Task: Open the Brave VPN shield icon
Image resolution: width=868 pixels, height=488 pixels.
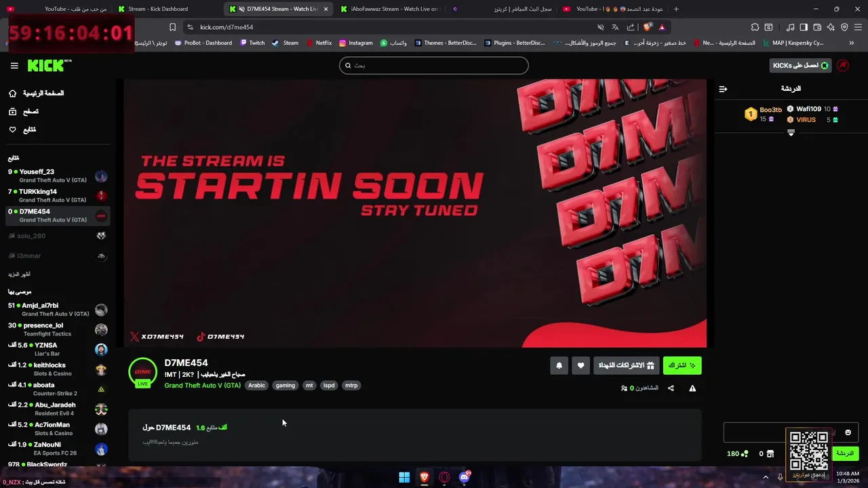Action: pyautogui.click(x=844, y=27)
